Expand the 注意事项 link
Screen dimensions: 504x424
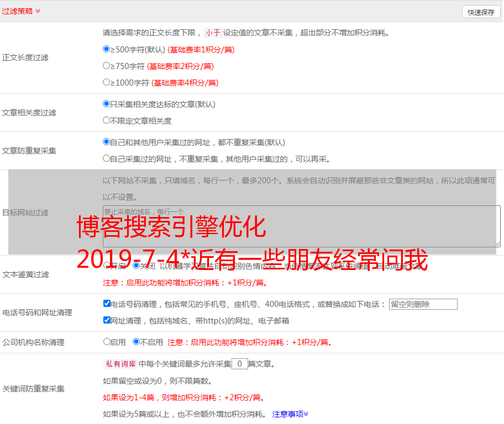(290, 414)
